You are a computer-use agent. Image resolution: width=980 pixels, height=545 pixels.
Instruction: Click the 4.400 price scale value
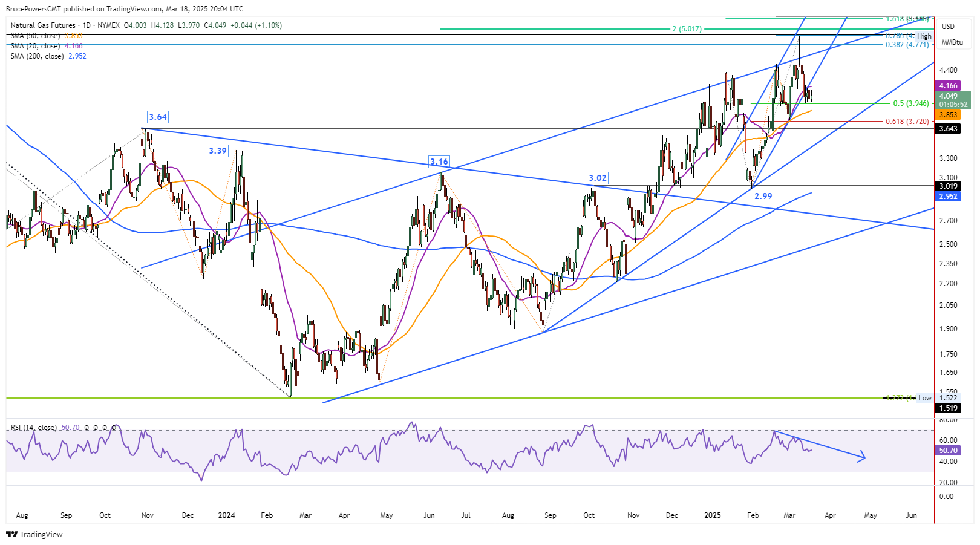point(948,70)
